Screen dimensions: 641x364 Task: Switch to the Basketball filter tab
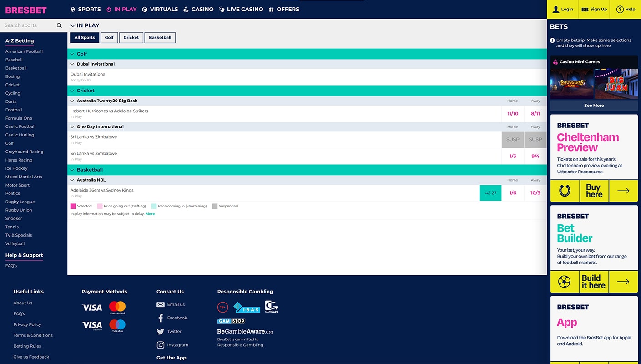tap(160, 38)
